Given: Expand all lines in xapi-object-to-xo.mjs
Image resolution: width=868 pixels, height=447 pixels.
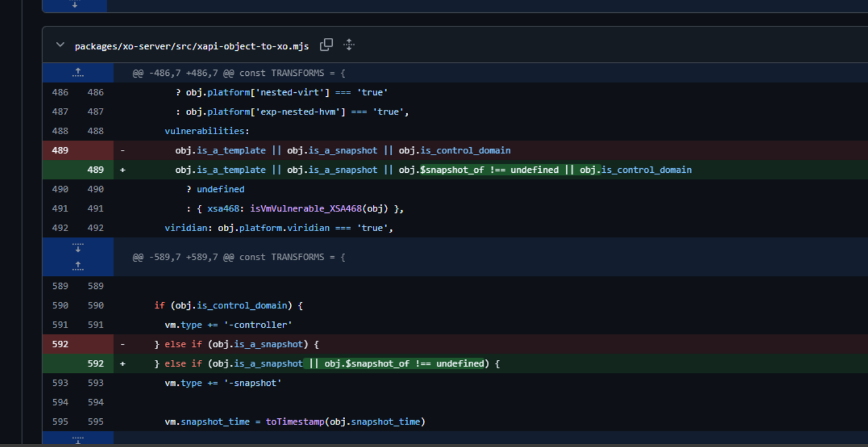Looking at the screenshot, I should tap(349, 45).
